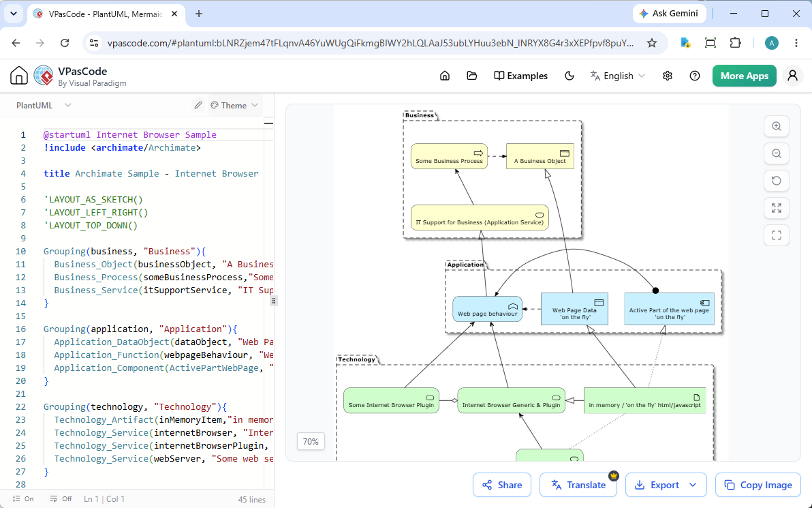
Task: Click the 45 lines status text
Action: coord(251,500)
